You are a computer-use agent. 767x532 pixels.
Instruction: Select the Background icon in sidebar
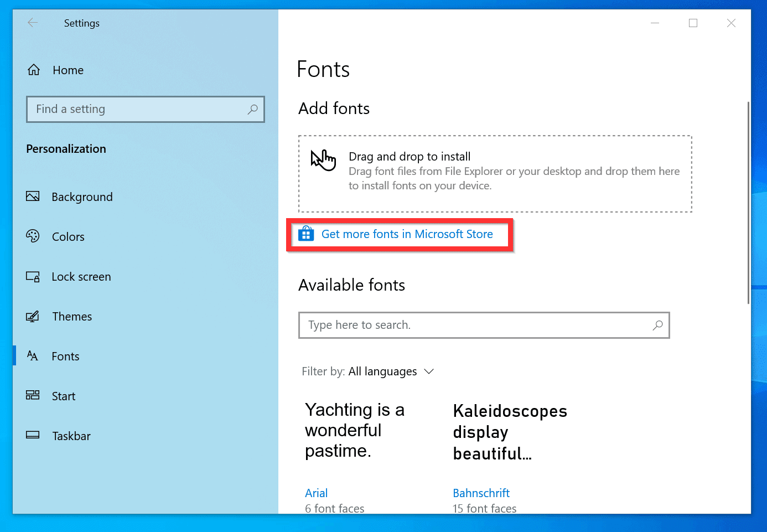pos(33,197)
